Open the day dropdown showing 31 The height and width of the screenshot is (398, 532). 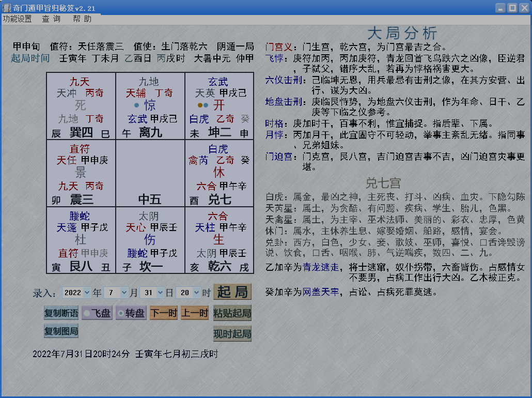[x=152, y=293]
